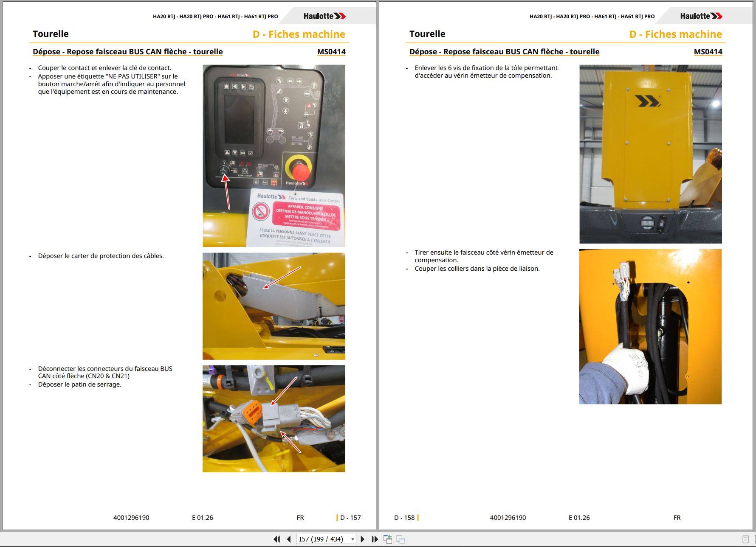Click revision 'E 01.26' on left page
The image size is (756, 547).
tap(203, 518)
